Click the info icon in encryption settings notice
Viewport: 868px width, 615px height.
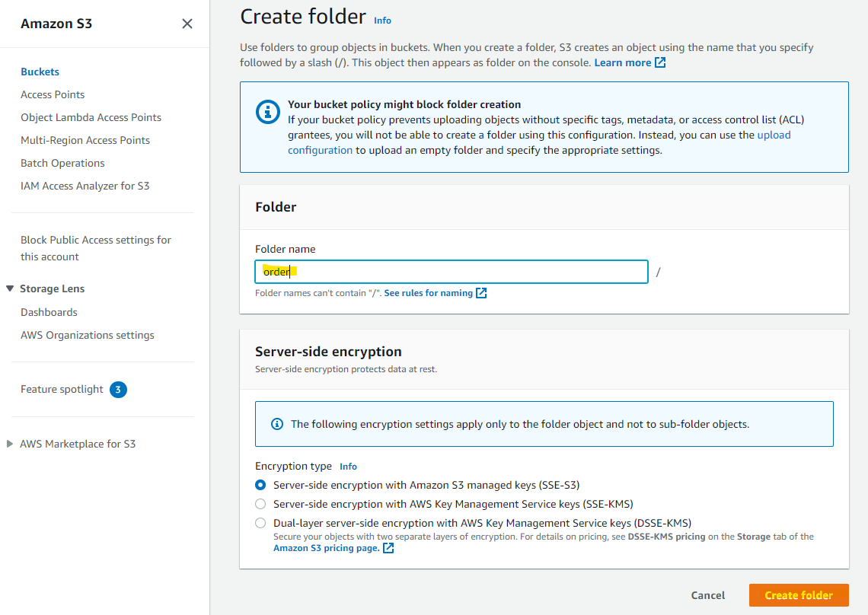click(x=277, y=424)
